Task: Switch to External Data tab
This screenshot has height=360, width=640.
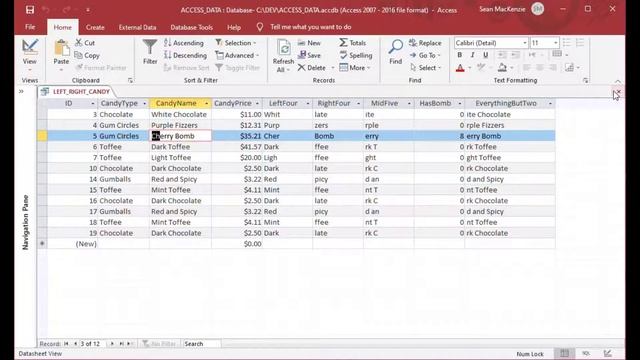Action: tap(137, 27)
